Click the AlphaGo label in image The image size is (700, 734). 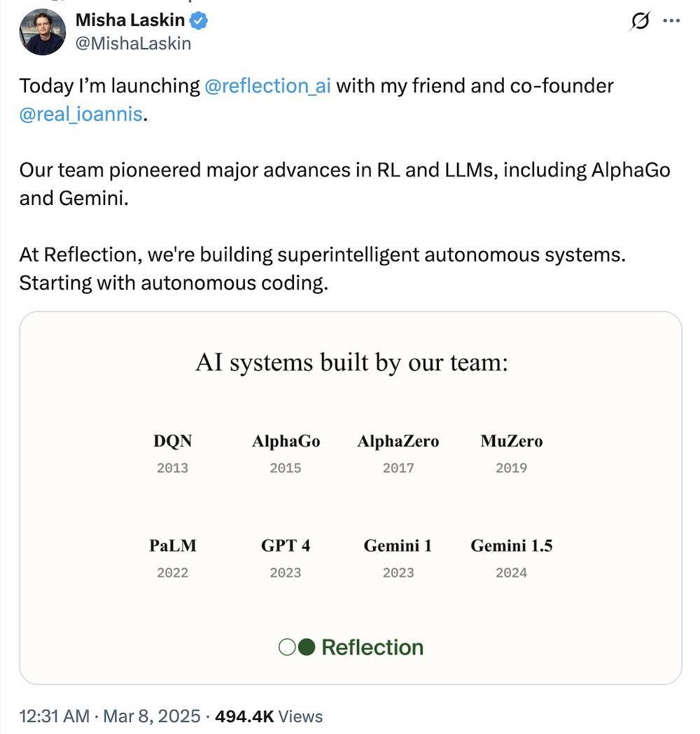[x=286, y=442]
